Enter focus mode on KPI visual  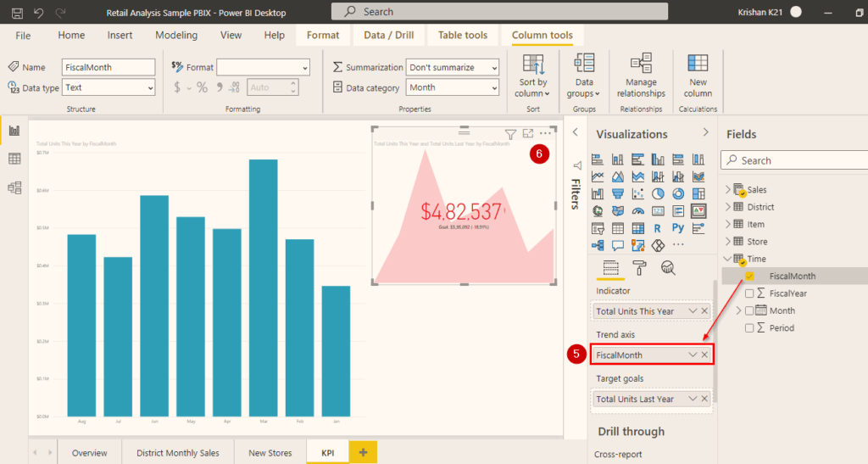click(528, 133)
